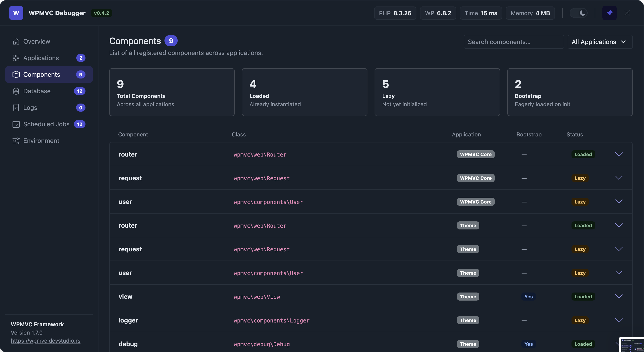Click the Logs document icon

[16, 108]
